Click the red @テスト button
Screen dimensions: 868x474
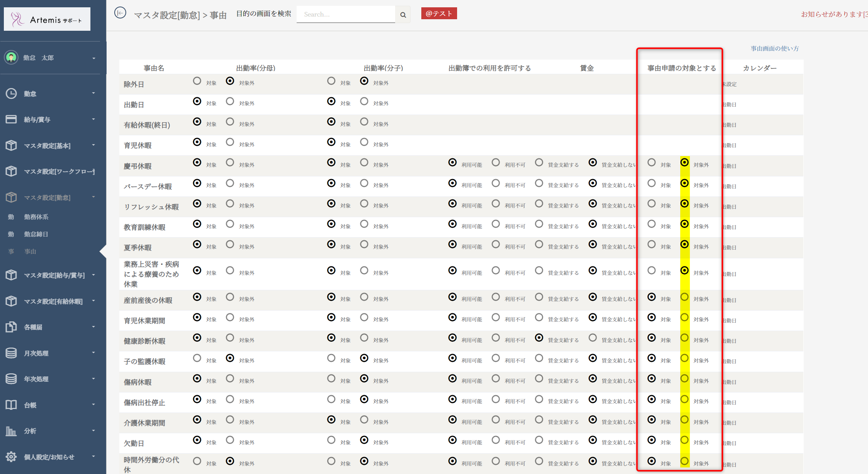point(439,13)
